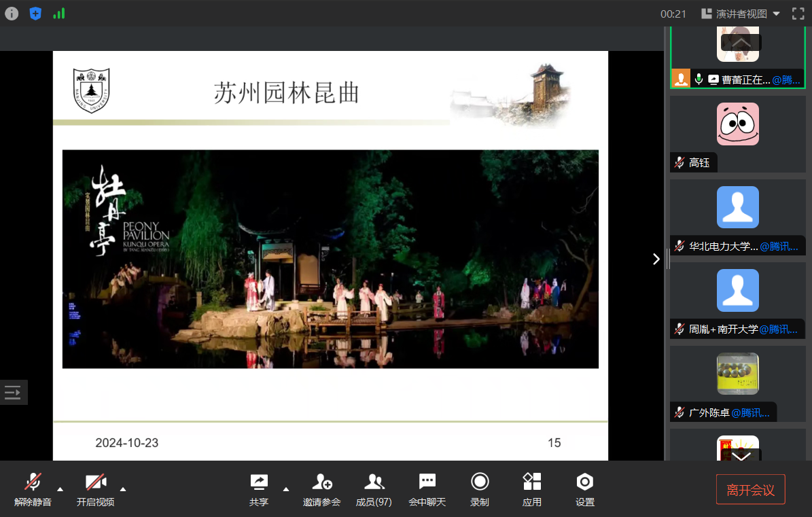The height and width of the screenshot is (517, 812).
Task: Check the green network signal icon
Action: pos(59,14)
